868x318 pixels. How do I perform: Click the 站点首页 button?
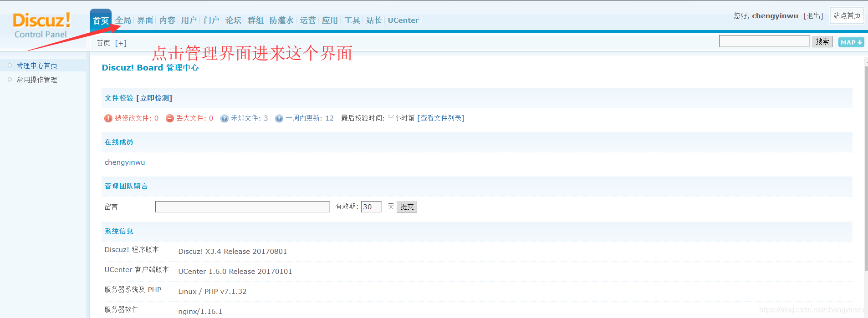[847, 15]
